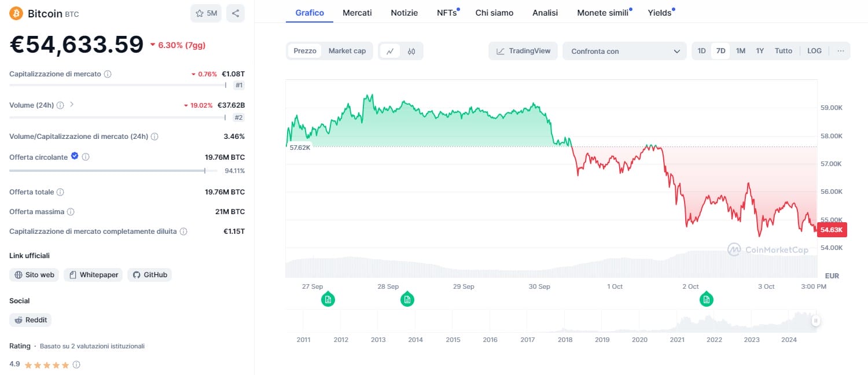868x375 pixels.
Task: Click the range handle on the year timeline
Action: point(815,320)
